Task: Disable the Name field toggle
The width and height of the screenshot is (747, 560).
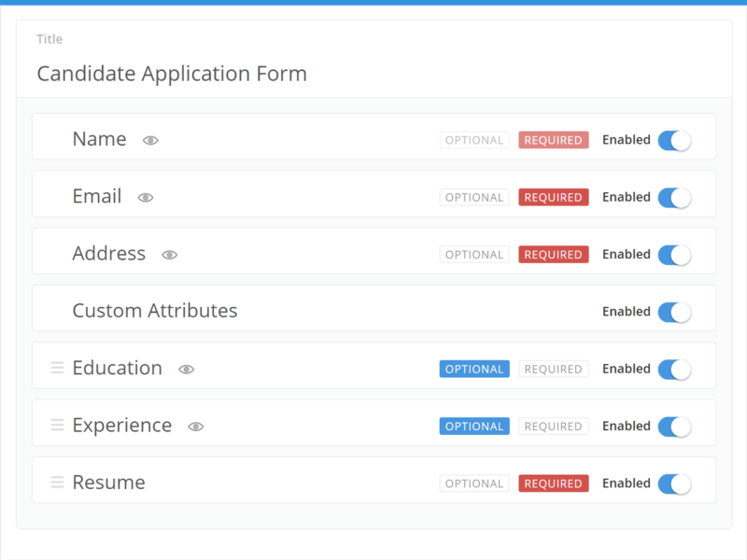Action: (674, 139)
